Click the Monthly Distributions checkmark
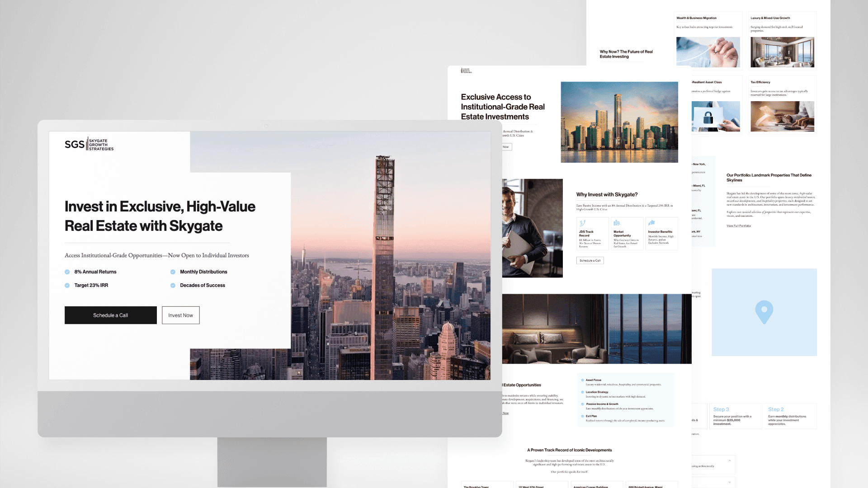The width and height of the screenshot is (868, 488). click(x=173, y=272)
